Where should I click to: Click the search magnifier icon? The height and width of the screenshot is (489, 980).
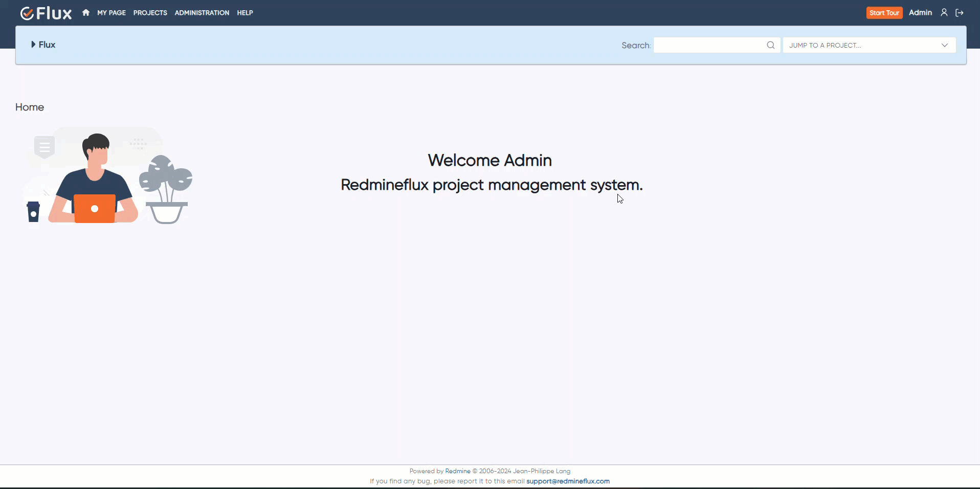coord(770,45)
